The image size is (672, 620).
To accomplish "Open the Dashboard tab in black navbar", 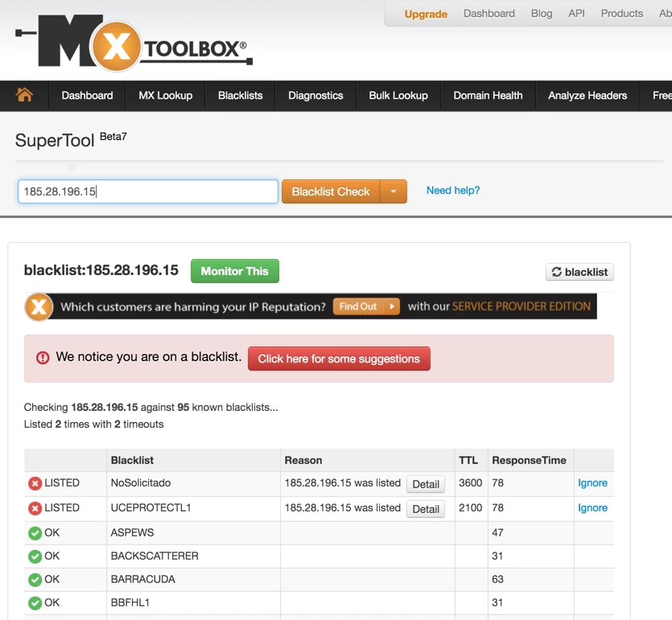I will pyautogui.click(x=88, y=96).
